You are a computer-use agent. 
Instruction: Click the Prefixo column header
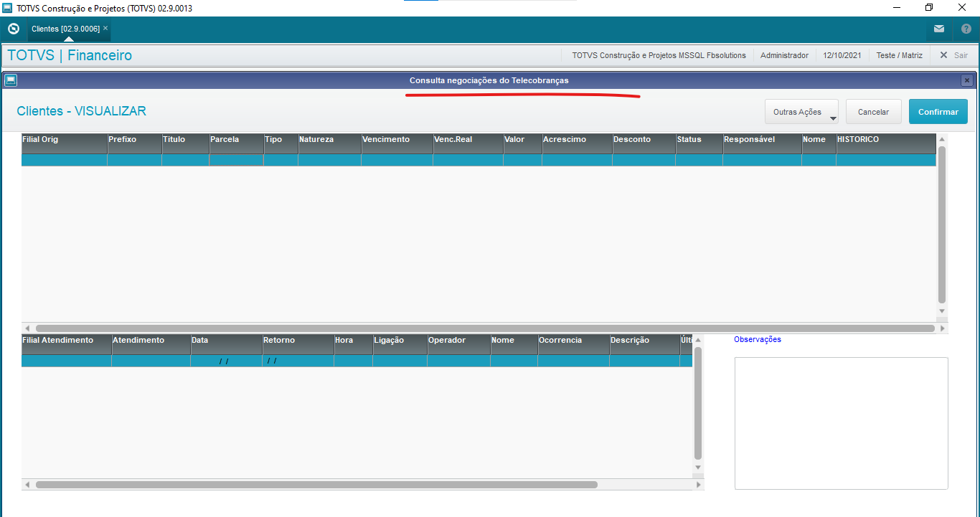click(134, 143)
